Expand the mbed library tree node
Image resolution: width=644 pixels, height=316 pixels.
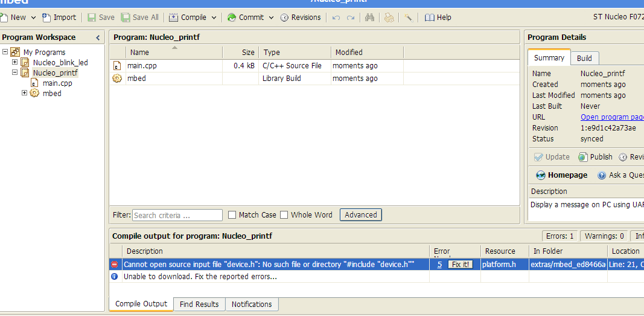pyautogui.click(x=24, y=93)
